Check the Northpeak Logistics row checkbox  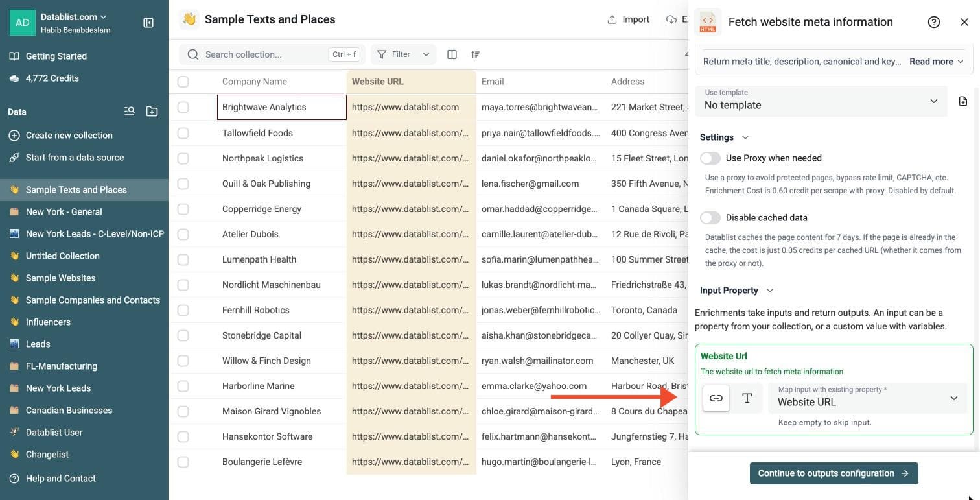[183, 158]
